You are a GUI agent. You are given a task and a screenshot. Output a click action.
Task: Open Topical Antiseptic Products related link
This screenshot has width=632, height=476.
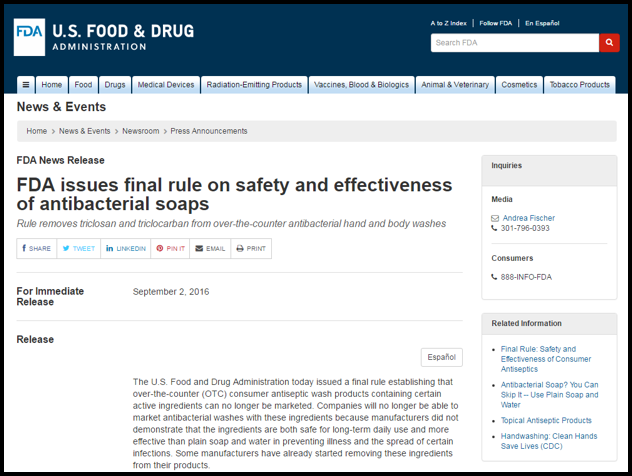(546, 421)
